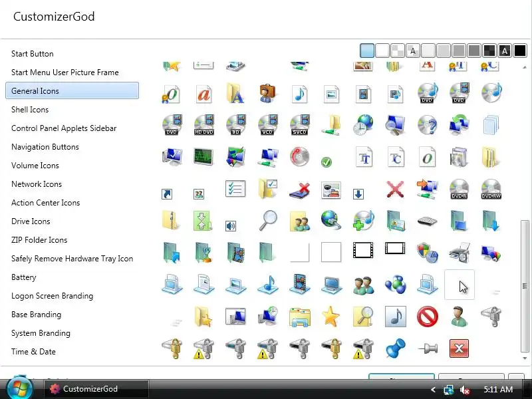The image size is (532, 399).
Task: Open the Logon Screen Branding category
Action: coord(72,296)
